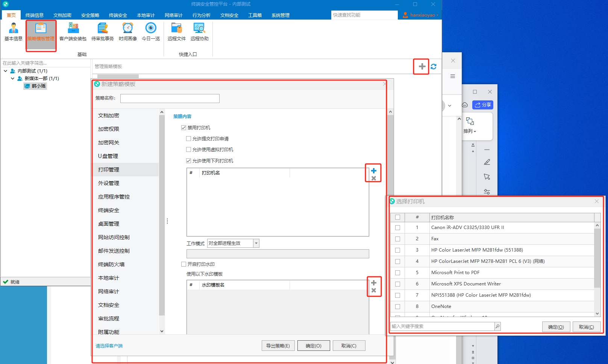
Task: Click printer keyword search field
Action: 443,326
